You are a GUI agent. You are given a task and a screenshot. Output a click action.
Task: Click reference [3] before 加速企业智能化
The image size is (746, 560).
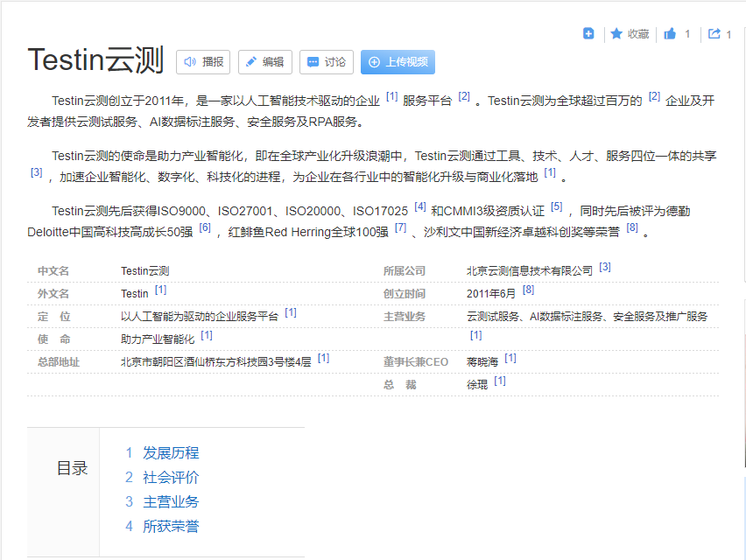point(36,172)
